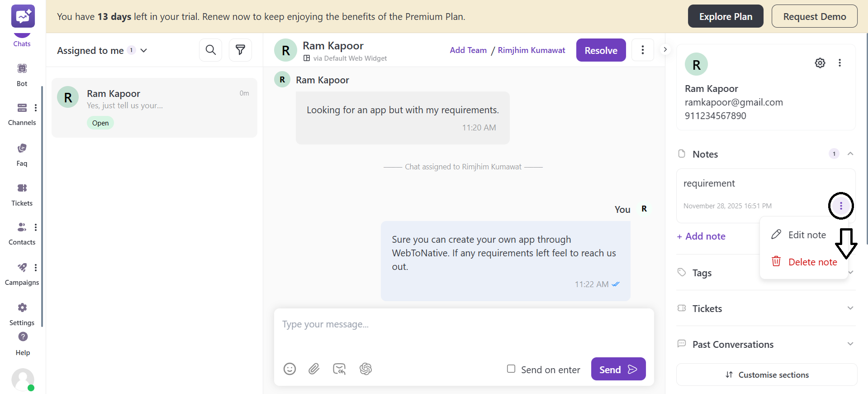The width and height of the screenshot is (868, 394).
Task: Click the Explore Plan button
Action: click(725, 17)
